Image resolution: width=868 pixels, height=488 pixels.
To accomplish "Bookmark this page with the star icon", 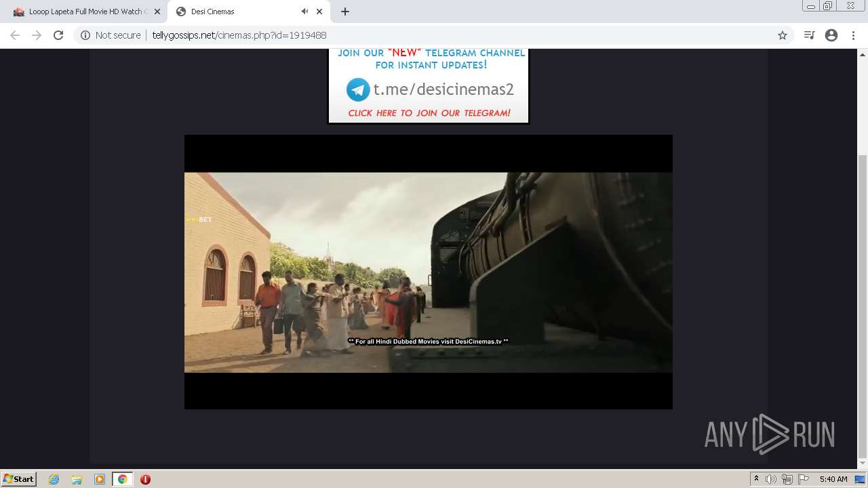I will (783, 35).
